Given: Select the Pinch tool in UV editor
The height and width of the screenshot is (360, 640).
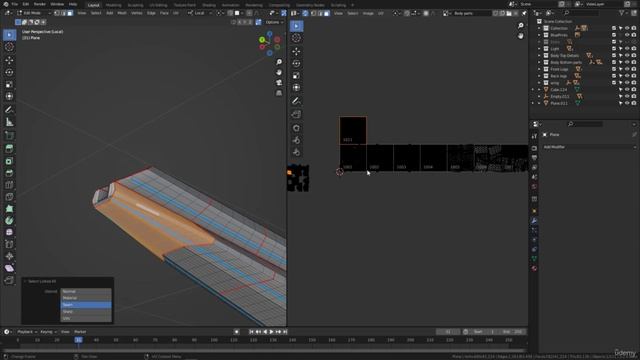Looking at the screenshot, I should tap(296, 152).
